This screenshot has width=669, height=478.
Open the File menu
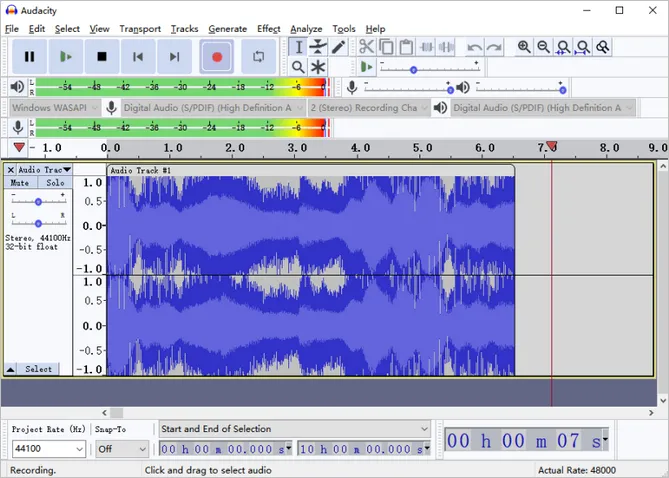[12, 29]
